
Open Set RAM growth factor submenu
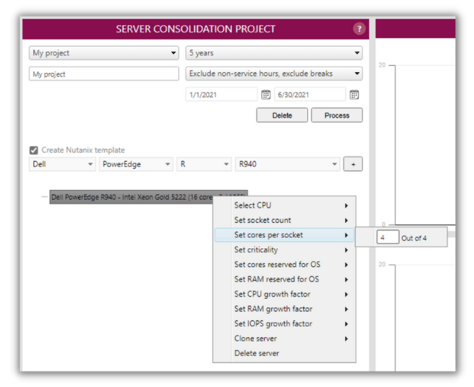(x=284, y=309)
